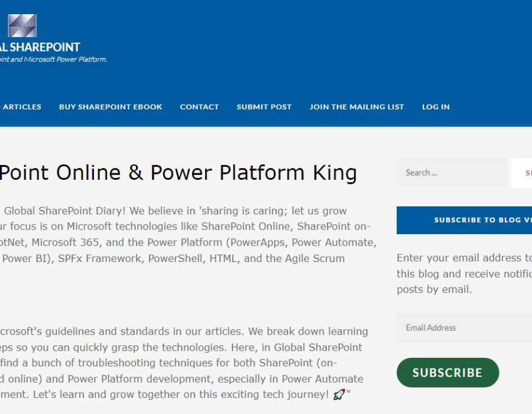532x414 pixels.
Task: Click the Power Platform King page heading
Action: point(177,173)
